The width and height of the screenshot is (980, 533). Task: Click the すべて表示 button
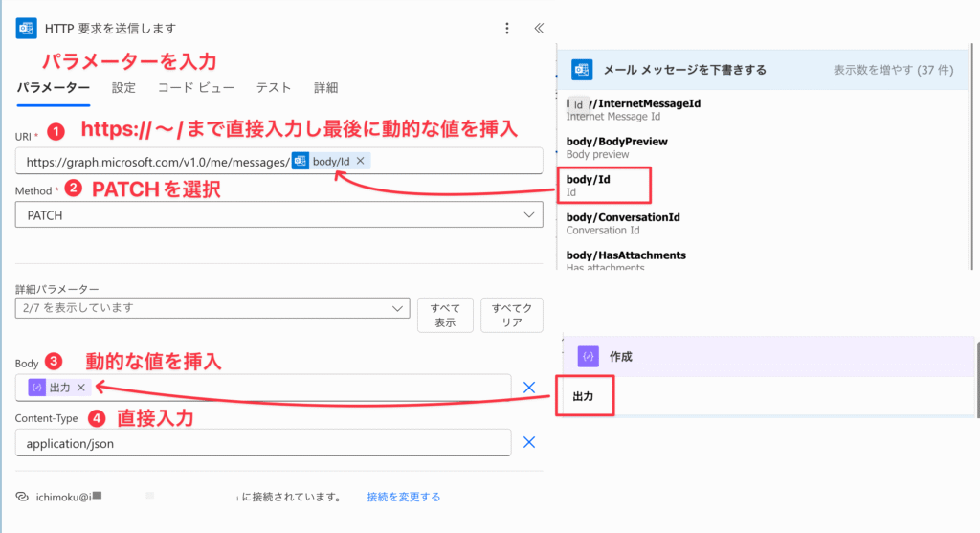pos(445,315)
